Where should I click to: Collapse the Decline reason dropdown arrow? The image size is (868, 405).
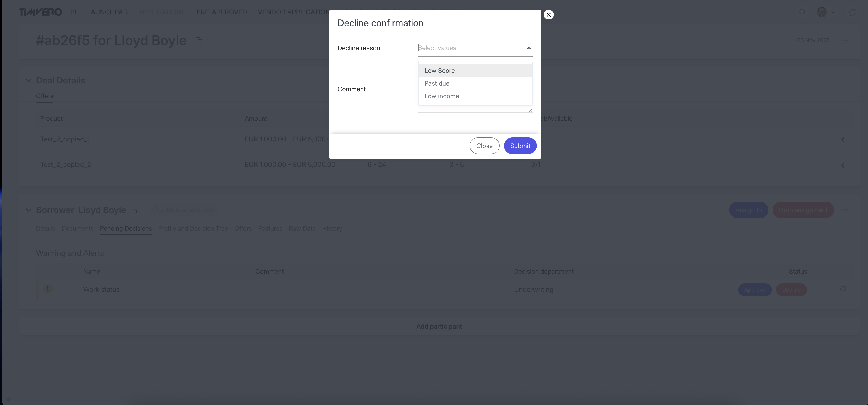(x=529, y=48)
